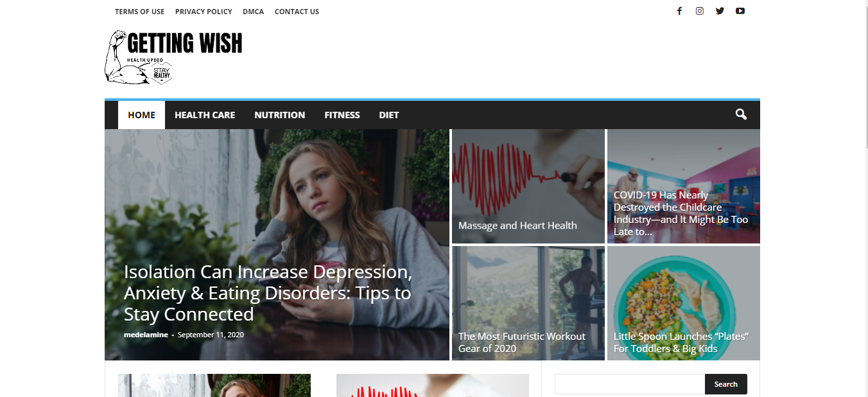Open the search magnifier in navigation bar
Screen dimensions: 868x397
[741, 114]
